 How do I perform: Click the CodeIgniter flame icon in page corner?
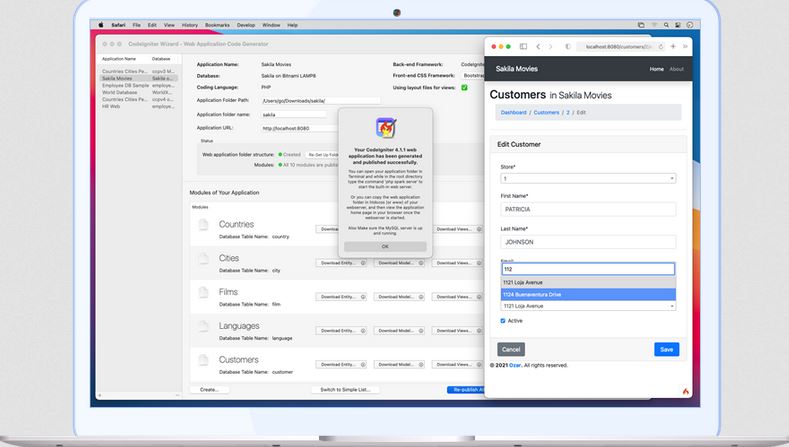click(x=685, y=391)
